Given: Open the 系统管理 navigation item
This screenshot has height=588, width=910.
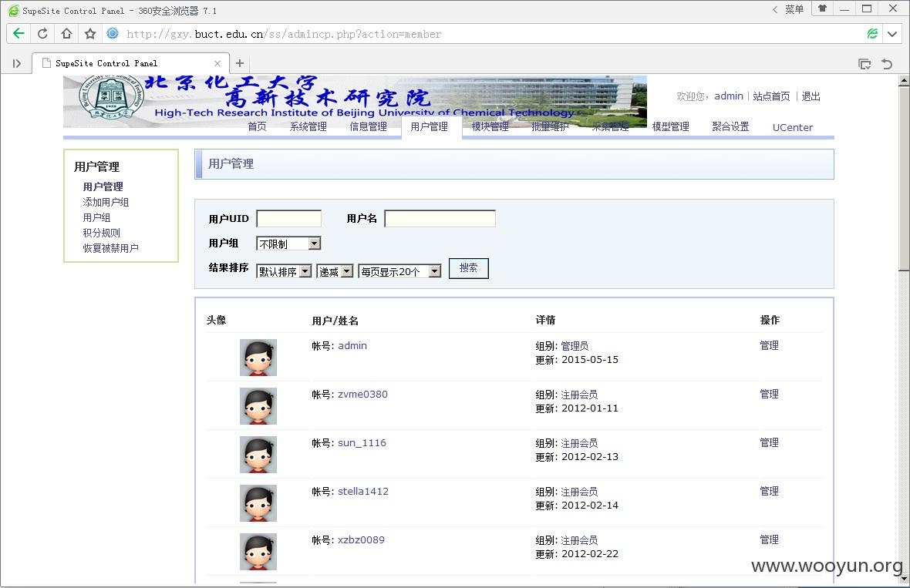Looking at the screenshot, I should coord(308,126).
